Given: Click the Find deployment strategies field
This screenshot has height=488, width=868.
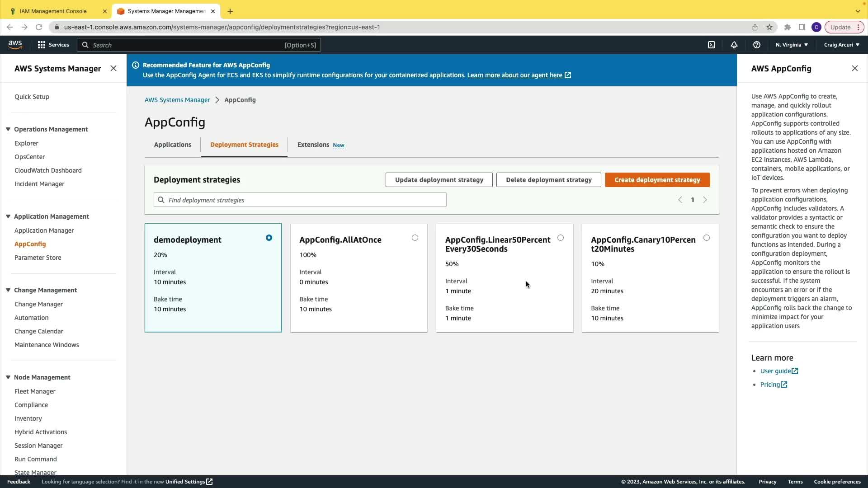Looking at the screenshot, I should (300, 200).
